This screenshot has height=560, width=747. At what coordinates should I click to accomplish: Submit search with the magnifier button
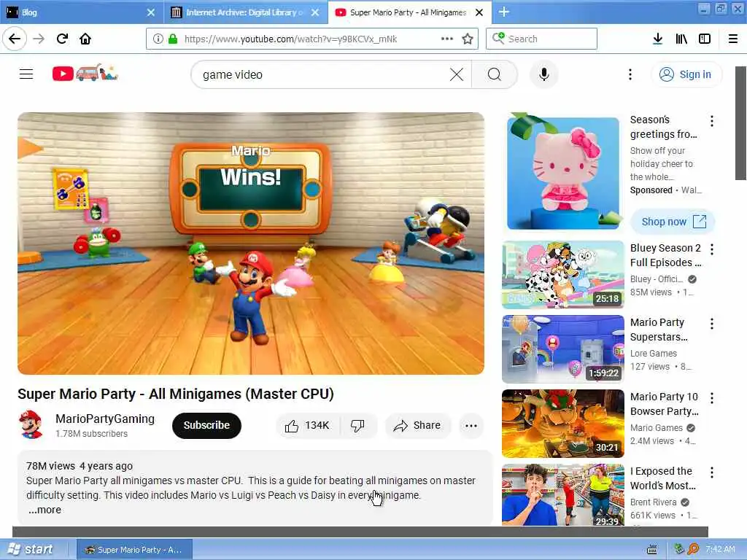coord(495,74)
